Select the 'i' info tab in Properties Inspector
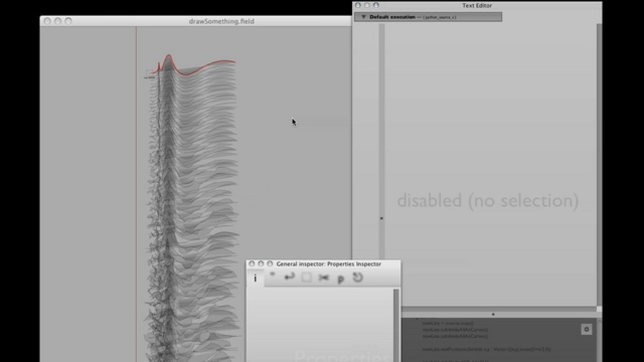 (x=255, y=278)
